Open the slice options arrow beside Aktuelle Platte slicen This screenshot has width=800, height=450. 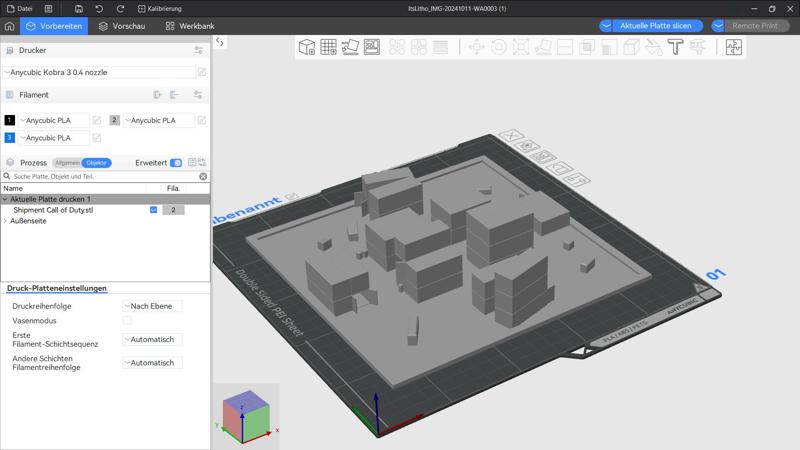(x=606, y=26)
